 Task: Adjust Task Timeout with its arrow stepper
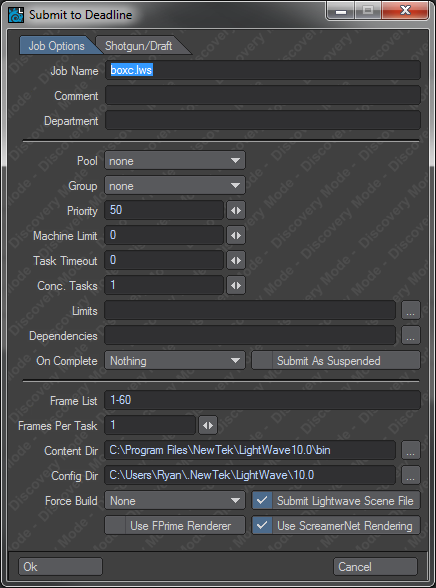pos(236,260)
